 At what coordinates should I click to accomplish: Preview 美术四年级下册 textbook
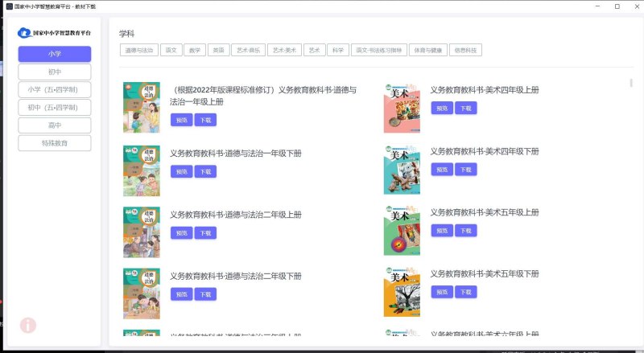pos(442,170)
